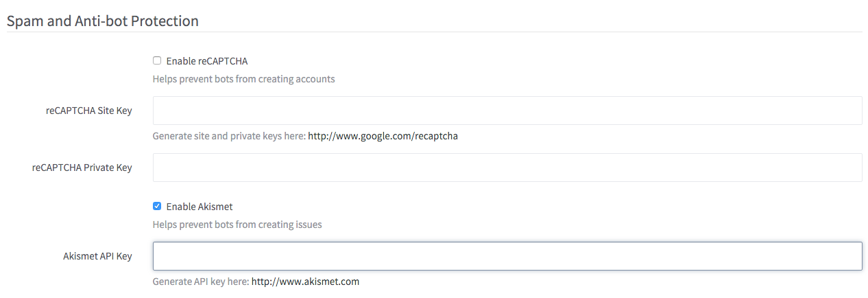Viewport: 868px width, 298px height.
Task: Click 'Generate site and private keys here' text
Action: [228, 136]
